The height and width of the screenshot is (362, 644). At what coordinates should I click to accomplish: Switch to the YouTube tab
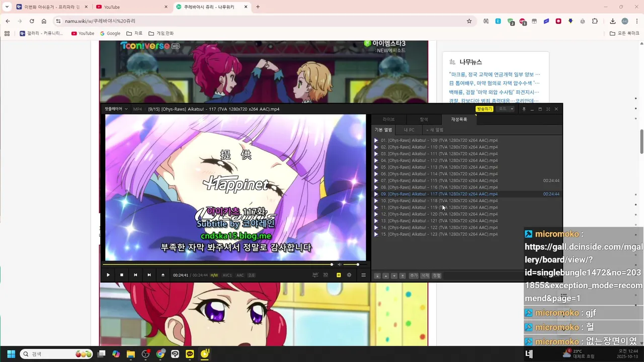coord(132,7)
